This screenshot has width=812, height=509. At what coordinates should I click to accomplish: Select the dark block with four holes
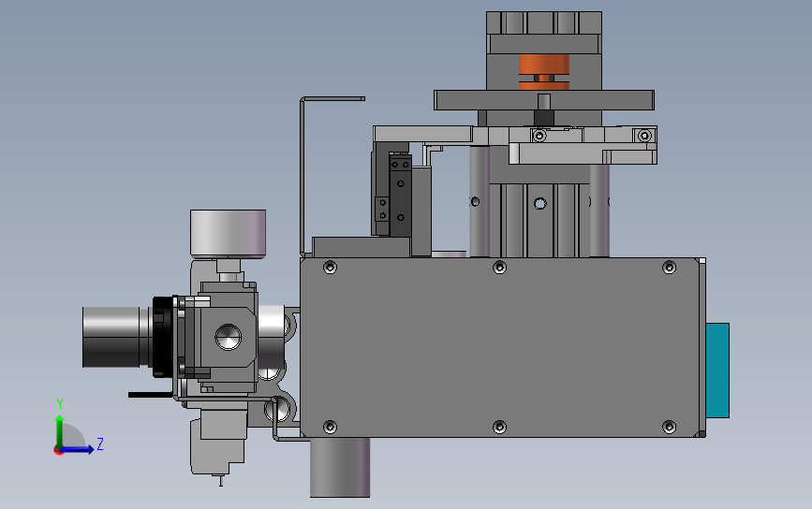tap(400, 195)
